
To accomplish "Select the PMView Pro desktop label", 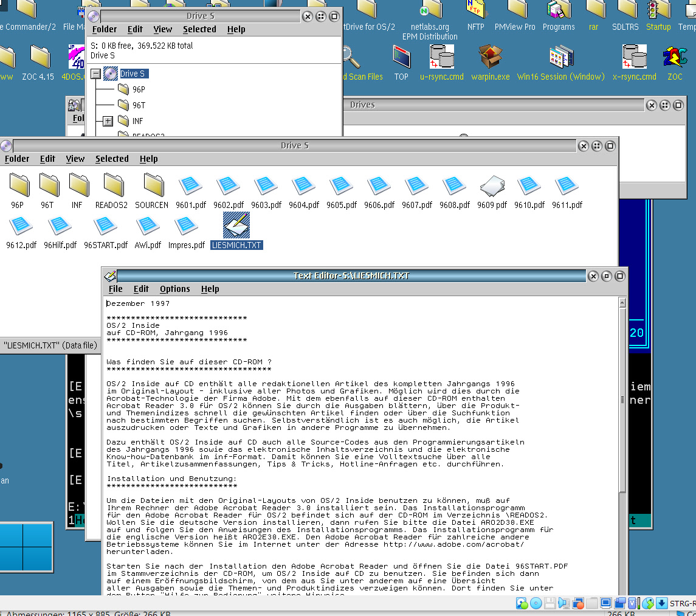I will click(x=515, y=27).
